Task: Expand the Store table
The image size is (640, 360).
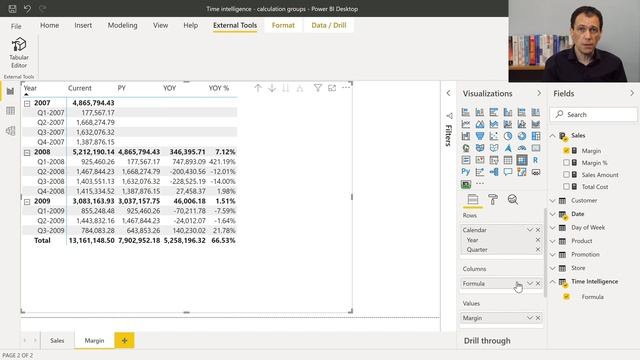Action: tap(553, 268)
